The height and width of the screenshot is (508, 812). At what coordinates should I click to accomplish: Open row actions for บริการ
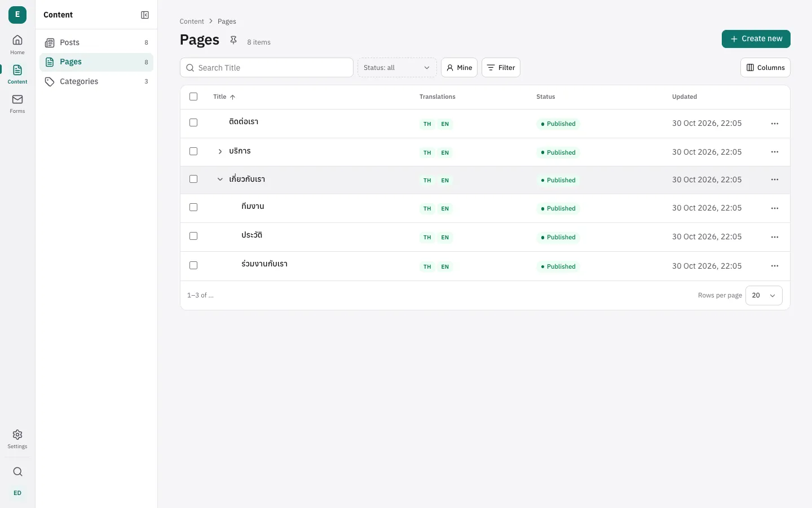[x=775, y=152]
